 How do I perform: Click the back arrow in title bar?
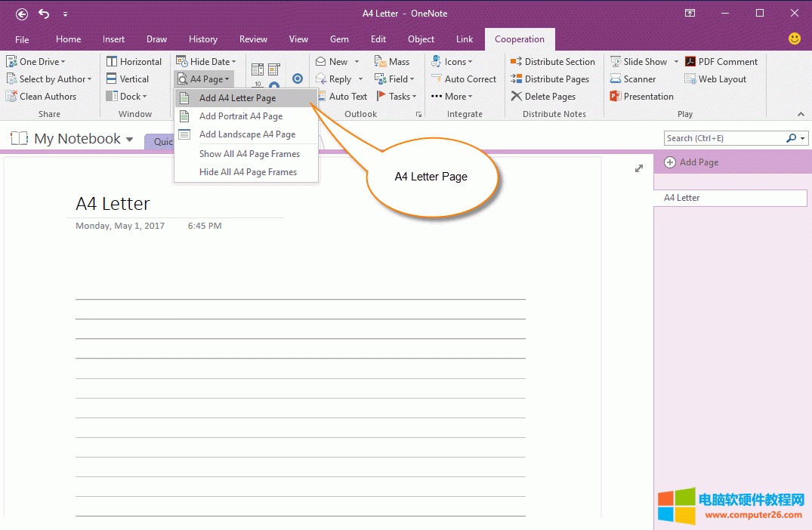[x=22, y=14]
